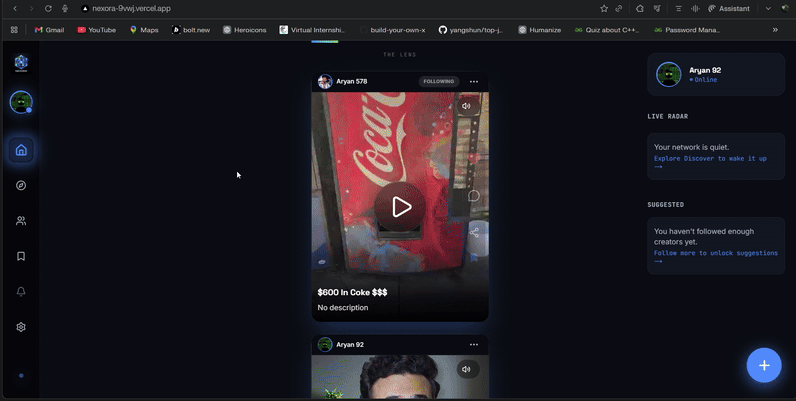The height and width of the screenshot is (401, 796).
Task: Show hidden bookmarks with double chevron
Action: coord(775,30)
